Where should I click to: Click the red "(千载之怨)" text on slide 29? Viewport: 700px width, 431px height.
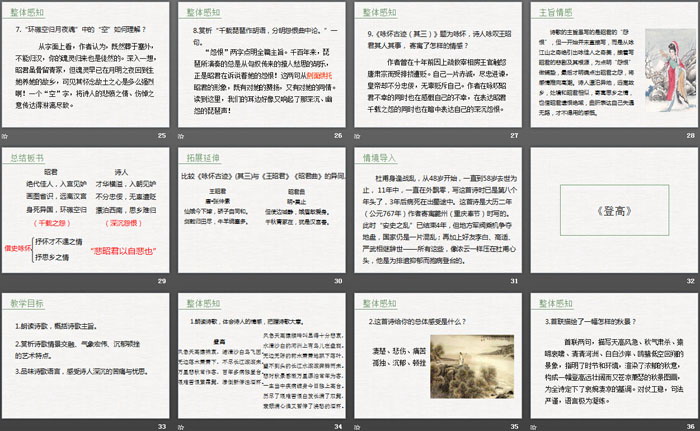[x=52, y=223]
